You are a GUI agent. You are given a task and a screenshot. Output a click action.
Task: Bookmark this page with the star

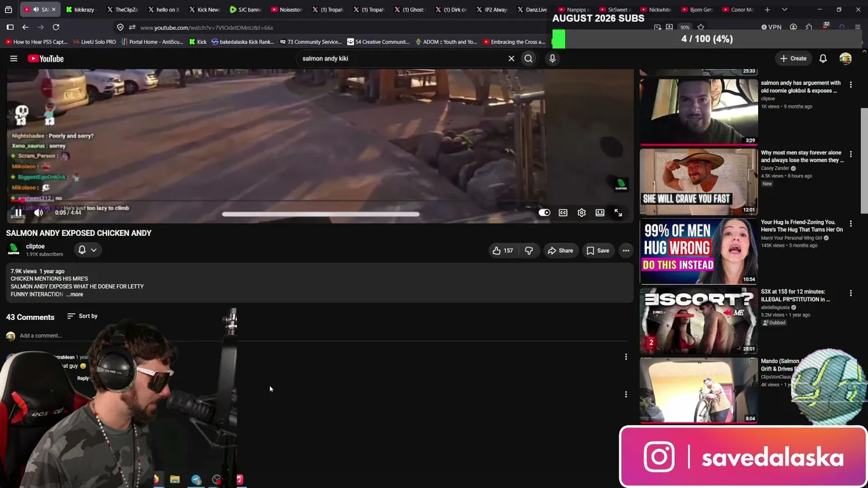pyautogui.click(x=701, y=27)
